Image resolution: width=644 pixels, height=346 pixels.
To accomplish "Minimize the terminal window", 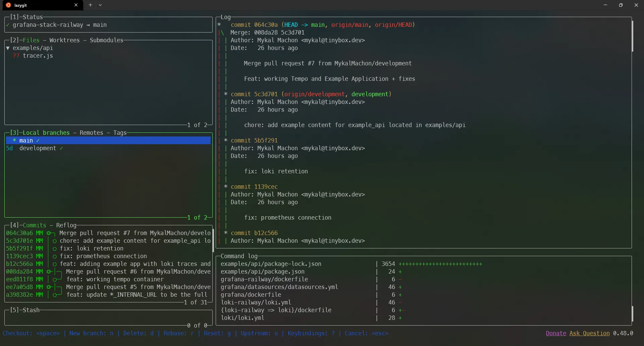I will point(605,5).
